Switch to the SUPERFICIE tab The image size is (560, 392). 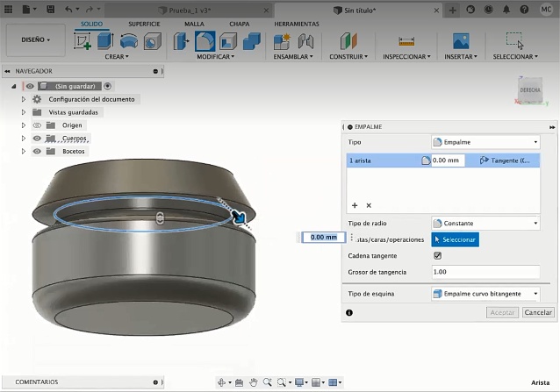(x=145, y=24)
